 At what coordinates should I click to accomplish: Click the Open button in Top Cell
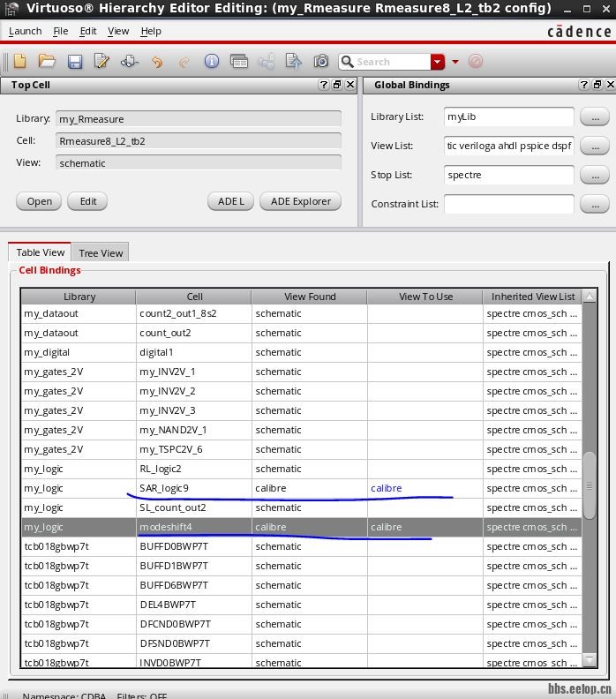39,201
